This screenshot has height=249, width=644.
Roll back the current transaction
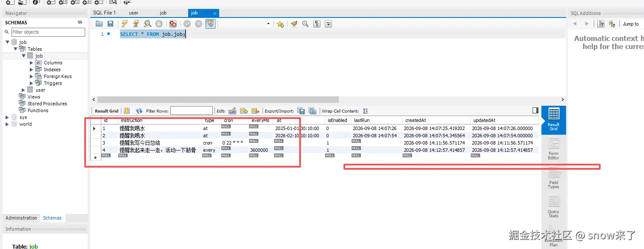tap(199, 24)
